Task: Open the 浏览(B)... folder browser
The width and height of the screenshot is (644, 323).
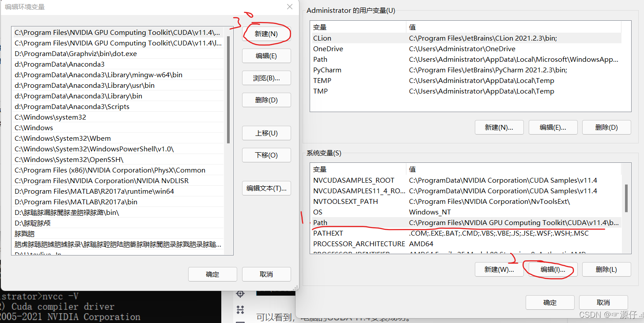Action: (266, 78)
